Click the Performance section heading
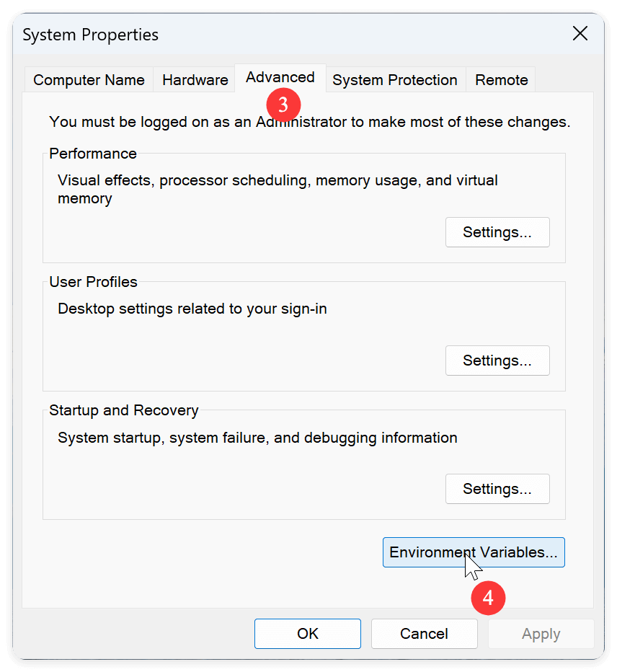Viewport: 617px width, 672px height. pos(92,154)
